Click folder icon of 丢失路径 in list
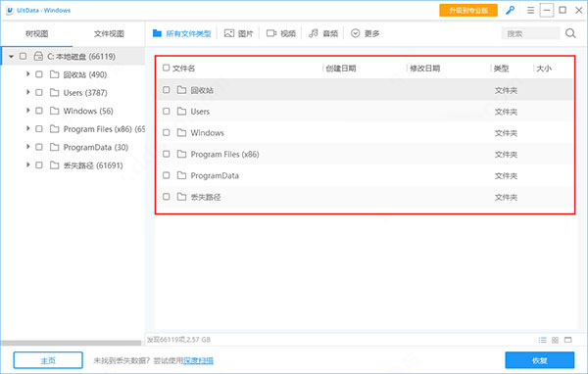The height and width of the screenshot is (374, 588). pyautogui.click(x=181, y=197)
